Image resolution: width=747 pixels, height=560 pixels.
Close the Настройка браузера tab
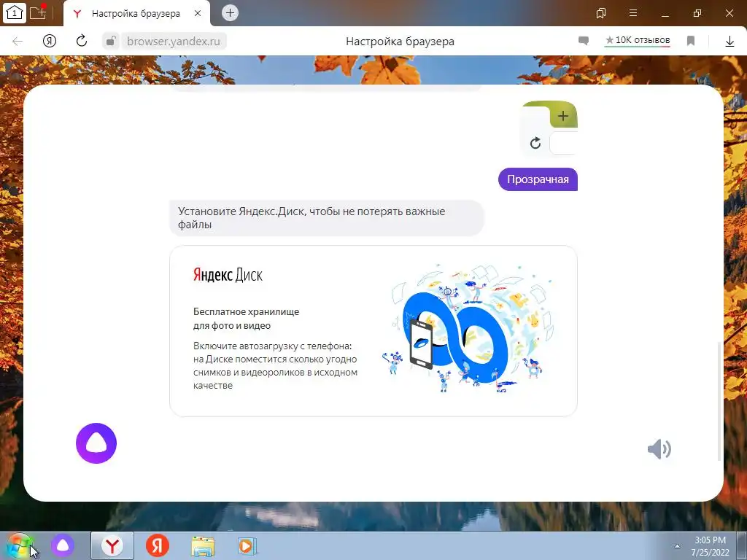point(198,13)
